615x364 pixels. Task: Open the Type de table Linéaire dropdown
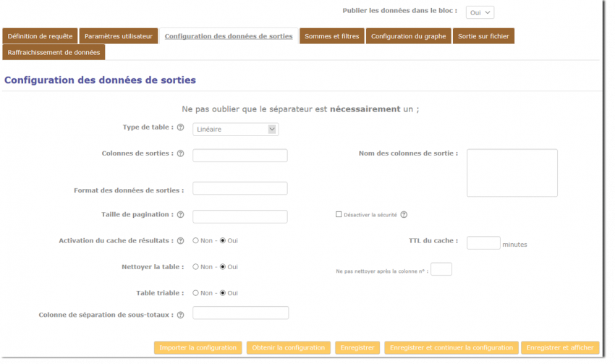tap(235, 130)
